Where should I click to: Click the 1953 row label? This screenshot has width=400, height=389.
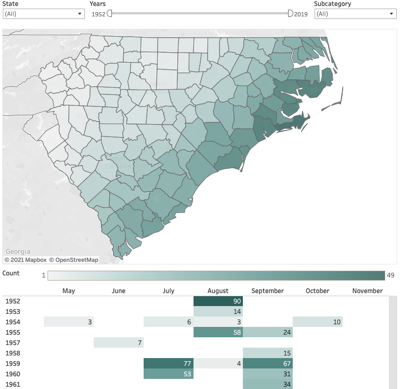13,312
